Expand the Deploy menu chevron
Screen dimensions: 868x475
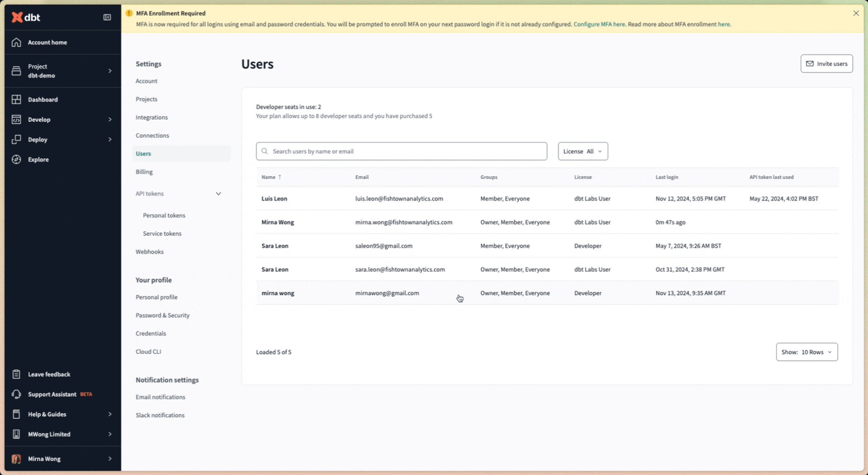point(110,139)
